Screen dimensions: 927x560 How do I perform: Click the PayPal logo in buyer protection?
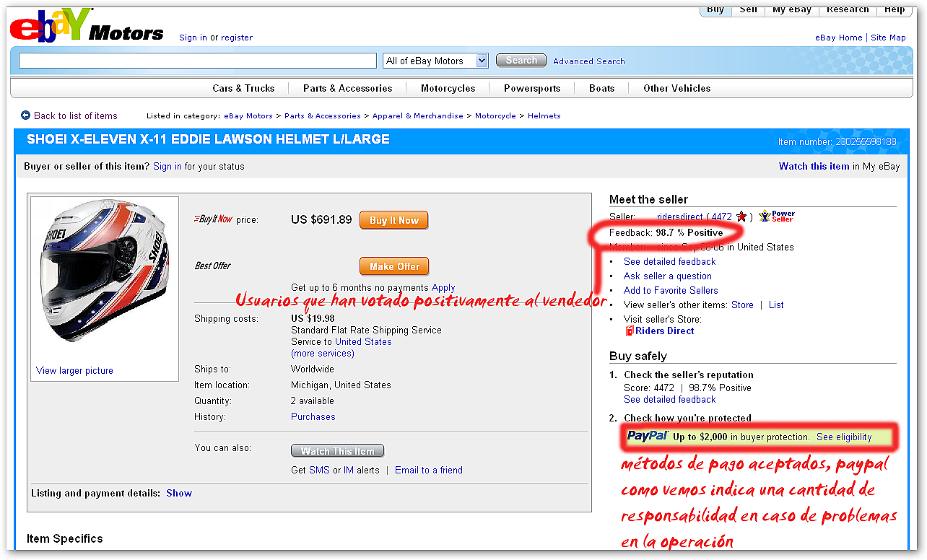click(x=648, y=436)
